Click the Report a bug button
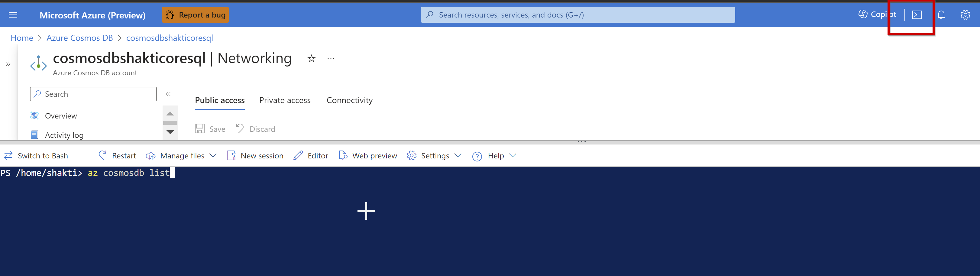 (x=195, y=15)
